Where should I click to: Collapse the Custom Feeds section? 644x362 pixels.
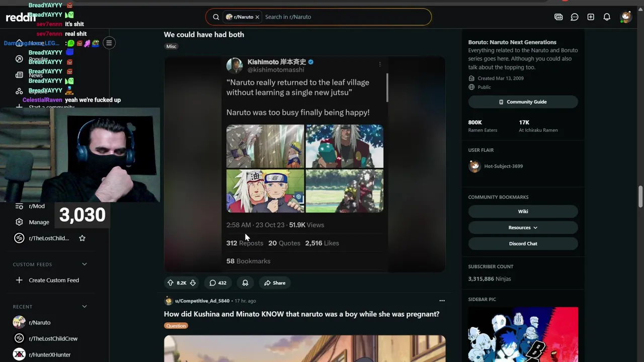(84, 264)
